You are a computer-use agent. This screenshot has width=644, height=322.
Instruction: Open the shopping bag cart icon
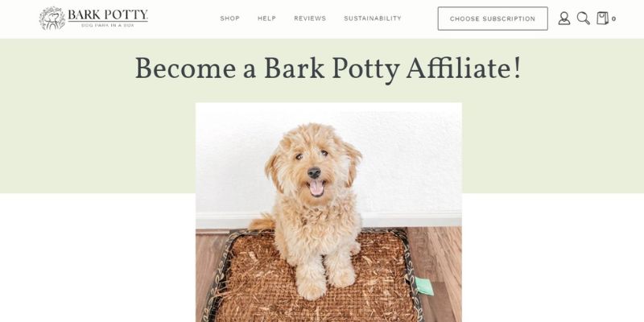coord(602,19)
